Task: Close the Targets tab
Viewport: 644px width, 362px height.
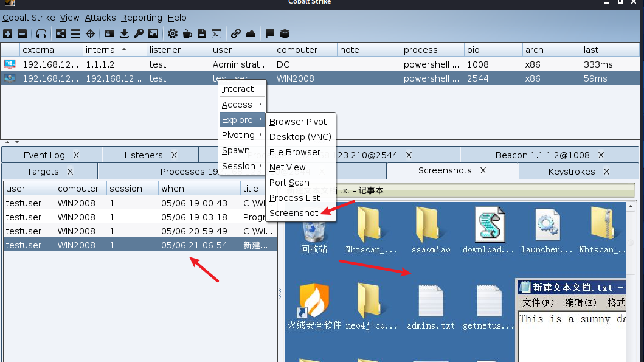Action: point(70,172)
